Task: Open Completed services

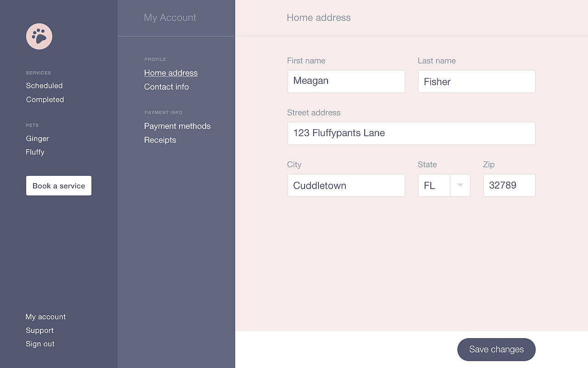Action: point(45,99)
